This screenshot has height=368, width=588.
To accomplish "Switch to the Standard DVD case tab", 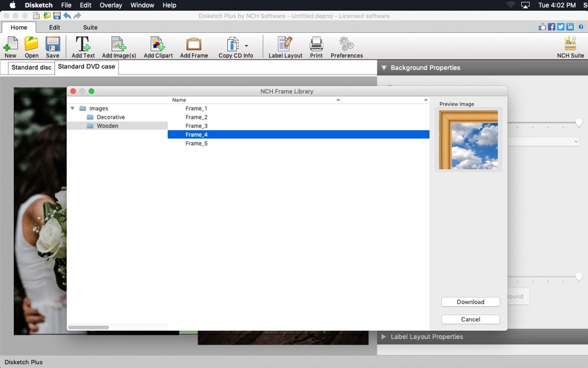I will (86, 67).
